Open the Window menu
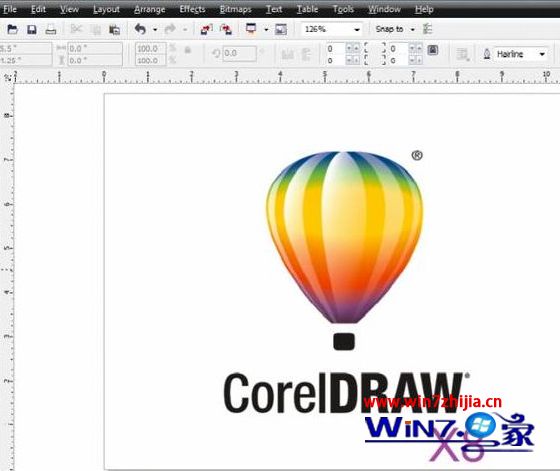This screenshot has width=560, height=471. pyautogui.click(x=384, y=9)
